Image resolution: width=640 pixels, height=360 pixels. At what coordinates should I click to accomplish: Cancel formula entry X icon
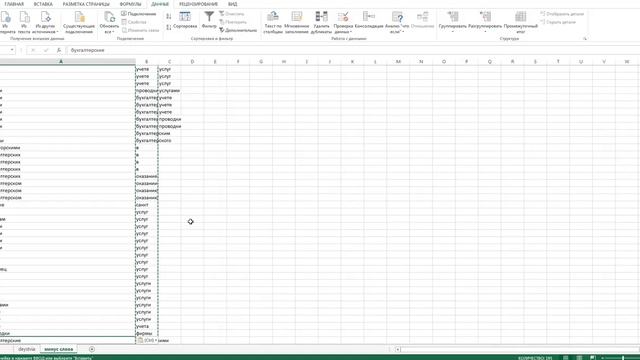(33, 50)
